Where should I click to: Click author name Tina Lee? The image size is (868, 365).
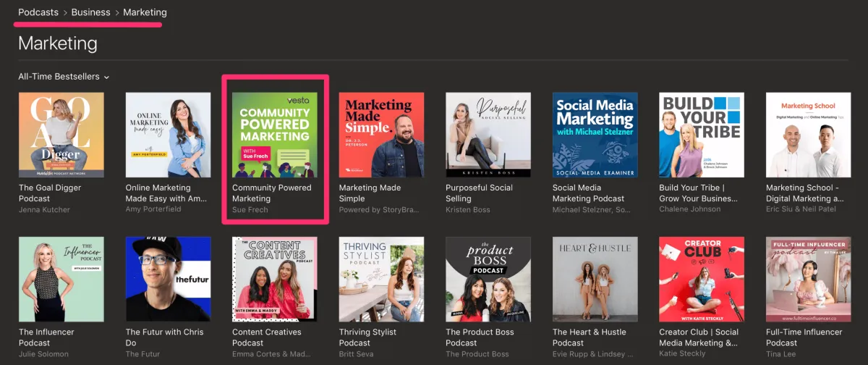pos(781,353)
